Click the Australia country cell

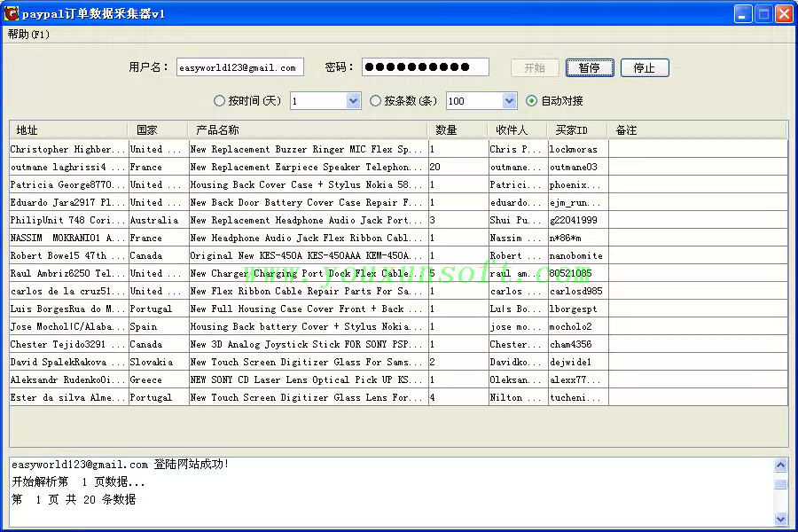pos(158,221)
